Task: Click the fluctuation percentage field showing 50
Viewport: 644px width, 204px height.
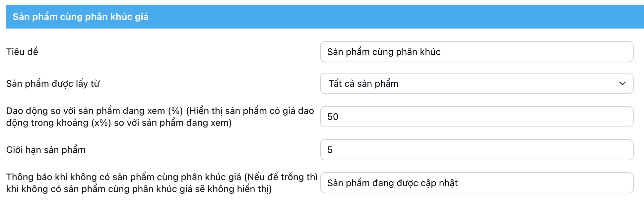Action: [476, 117]
